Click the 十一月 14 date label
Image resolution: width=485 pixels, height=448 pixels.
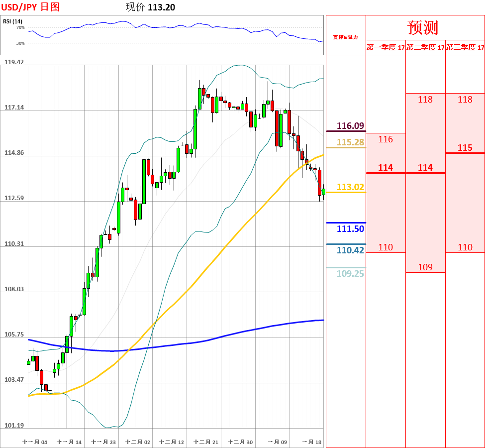coord(69,442)
